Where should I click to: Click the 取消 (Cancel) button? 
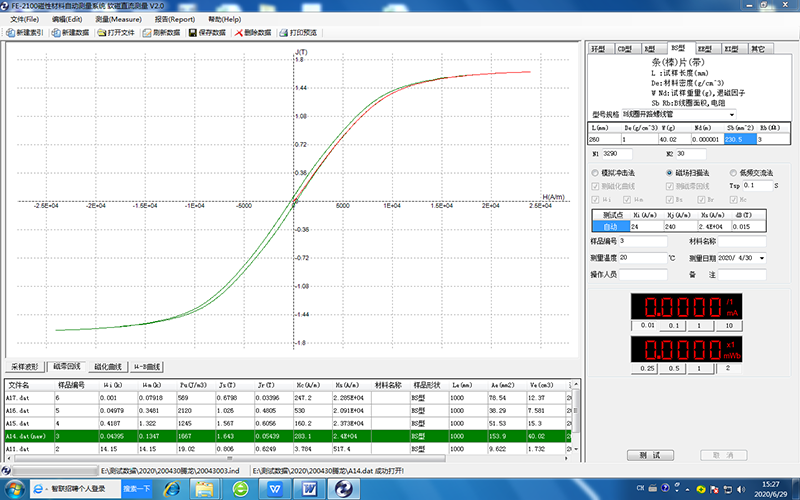coord(723,455)
